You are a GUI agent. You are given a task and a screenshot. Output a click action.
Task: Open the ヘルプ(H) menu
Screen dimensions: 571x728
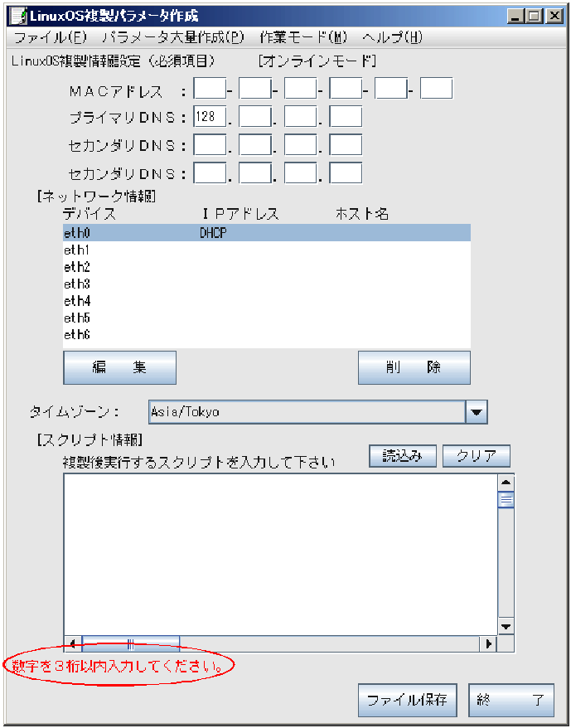tap(392, 37)
